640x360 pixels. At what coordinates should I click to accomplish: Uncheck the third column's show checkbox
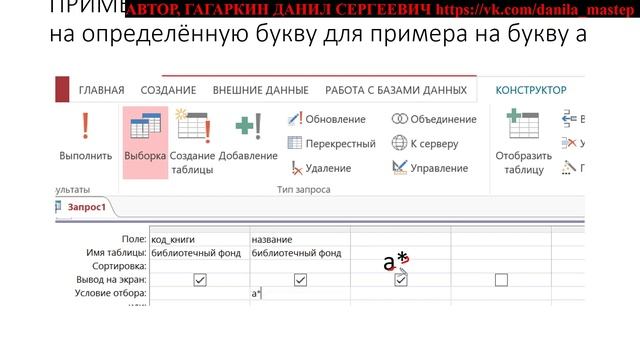coord(401,280)
